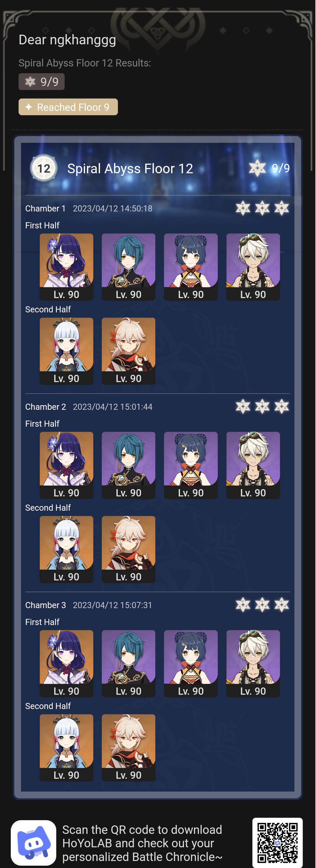Click the last star of Chamber 2
The height and width of the screenshot is (868, 316).
[282, 407]
